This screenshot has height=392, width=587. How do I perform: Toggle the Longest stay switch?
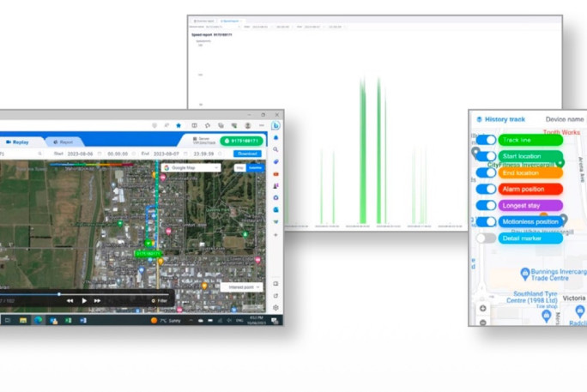[x=487, y=205]
